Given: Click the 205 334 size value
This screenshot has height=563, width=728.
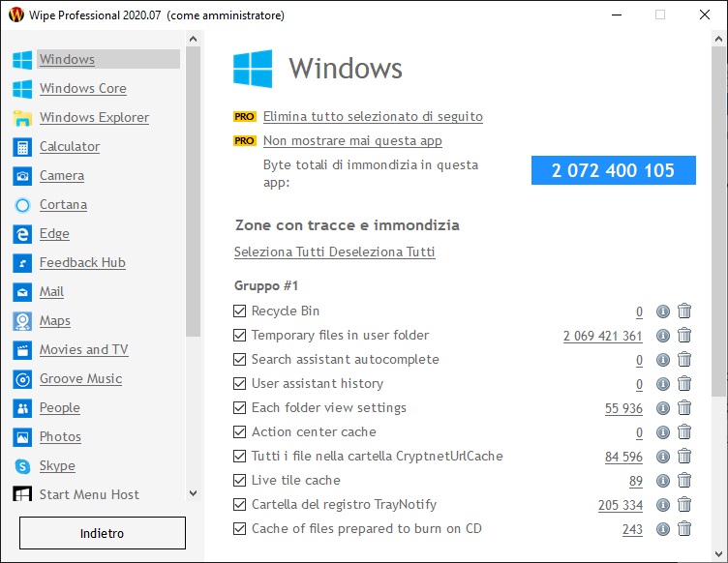Looking at the screenshot, I should 621,505.
